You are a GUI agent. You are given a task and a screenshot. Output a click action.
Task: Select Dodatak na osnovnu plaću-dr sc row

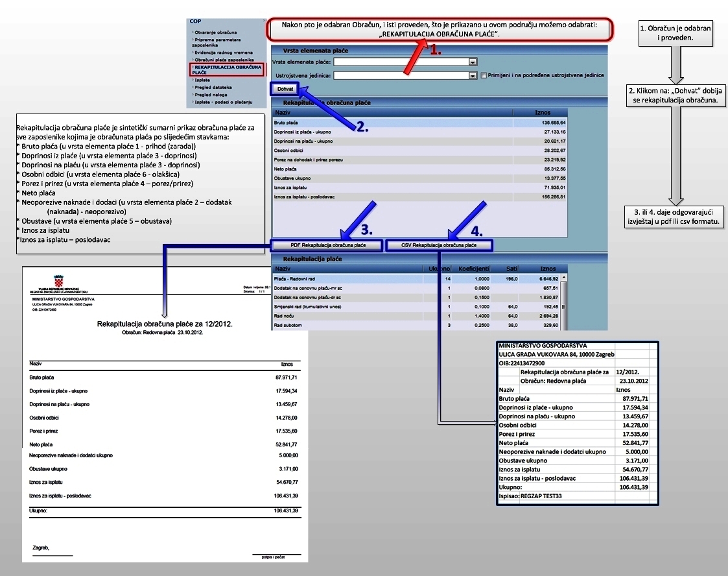[x=416, y=297]
